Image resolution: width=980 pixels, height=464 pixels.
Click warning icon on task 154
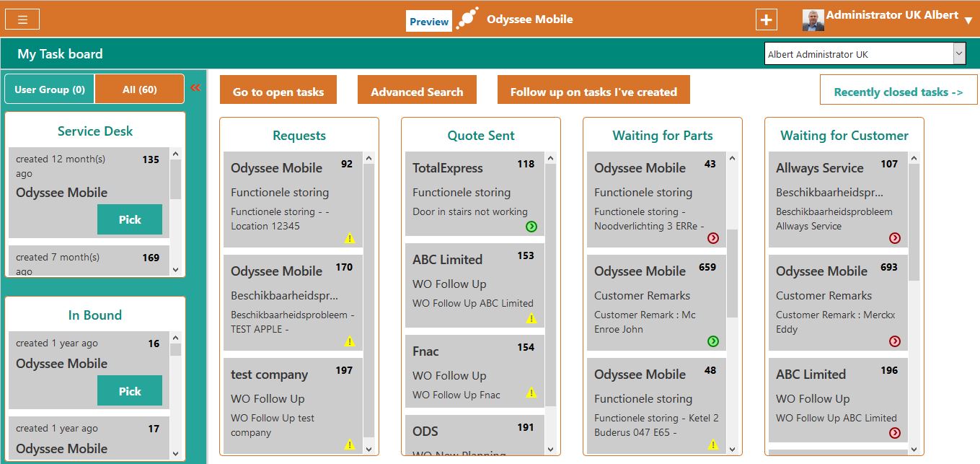[x=531, y=393]
